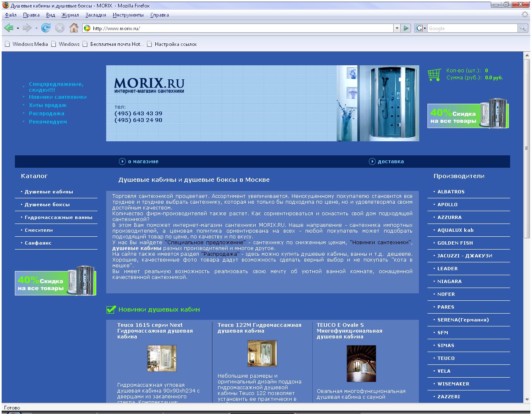
Task: Click the green checkmark icon beside Новинки
Action: click(111, 309)
